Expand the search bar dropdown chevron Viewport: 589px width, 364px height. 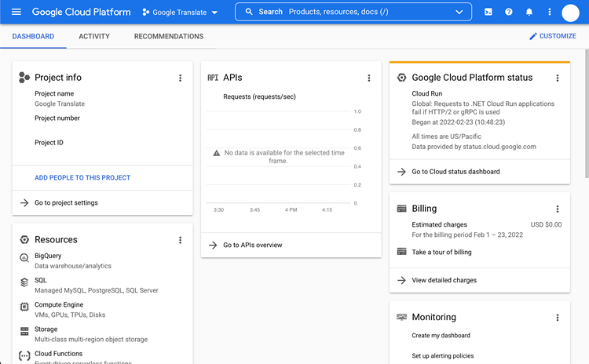459,12
